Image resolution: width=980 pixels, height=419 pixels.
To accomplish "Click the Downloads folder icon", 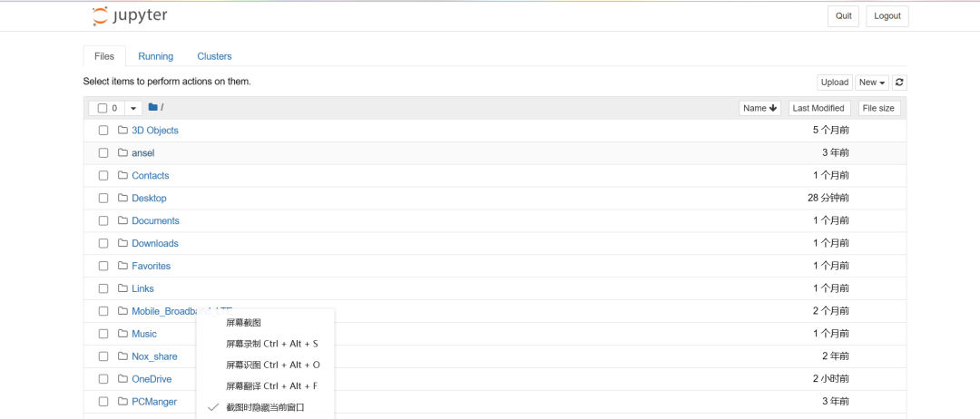I will [x=122, y=244].
